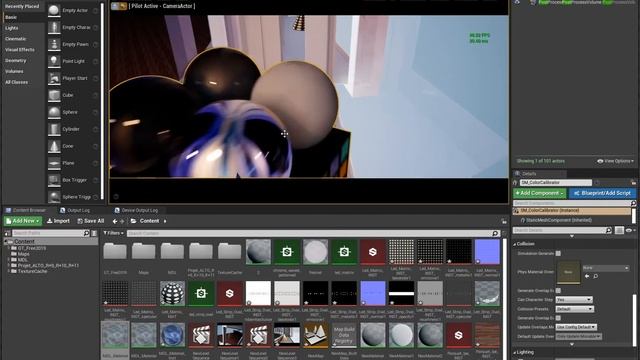Open the Lights category
The image size is (640, 360).
pos(11,28)
